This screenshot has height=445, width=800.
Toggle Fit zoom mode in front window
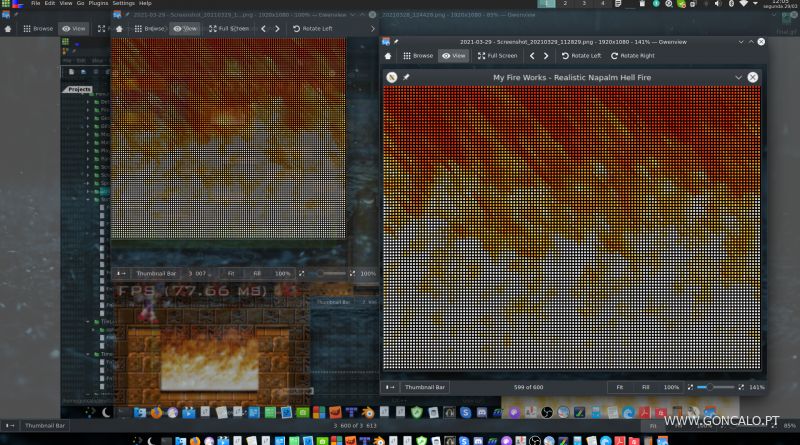[620, 387]
